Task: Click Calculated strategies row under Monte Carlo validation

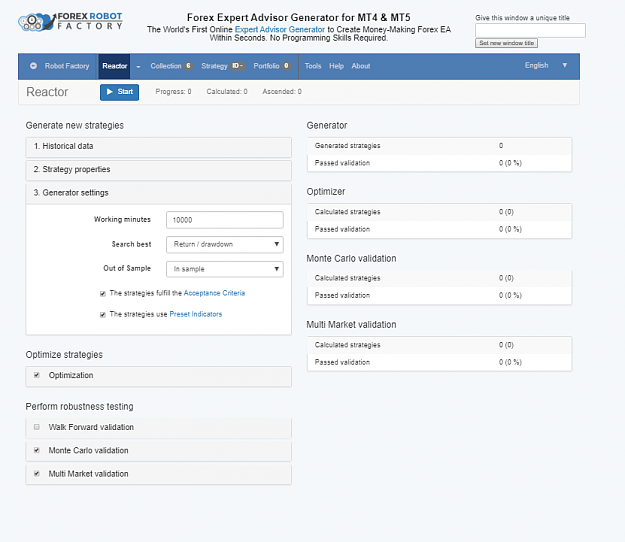Action: click(439, 278)
